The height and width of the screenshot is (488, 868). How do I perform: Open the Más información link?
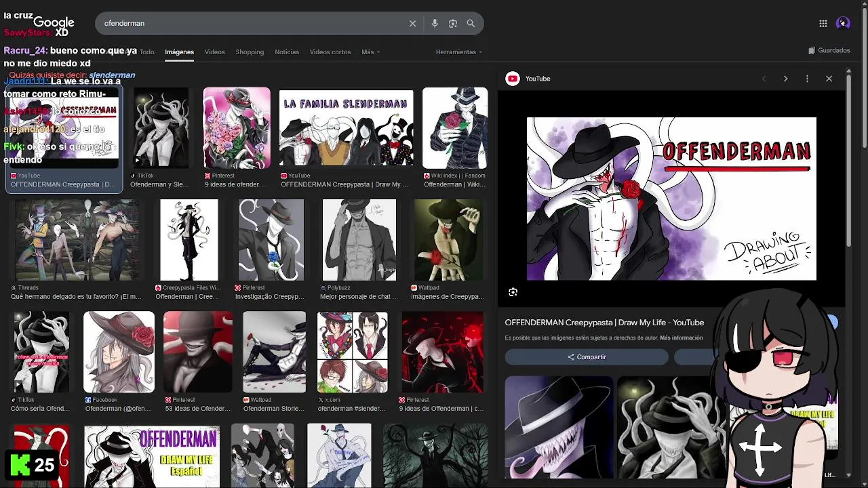tap(681, 338)
